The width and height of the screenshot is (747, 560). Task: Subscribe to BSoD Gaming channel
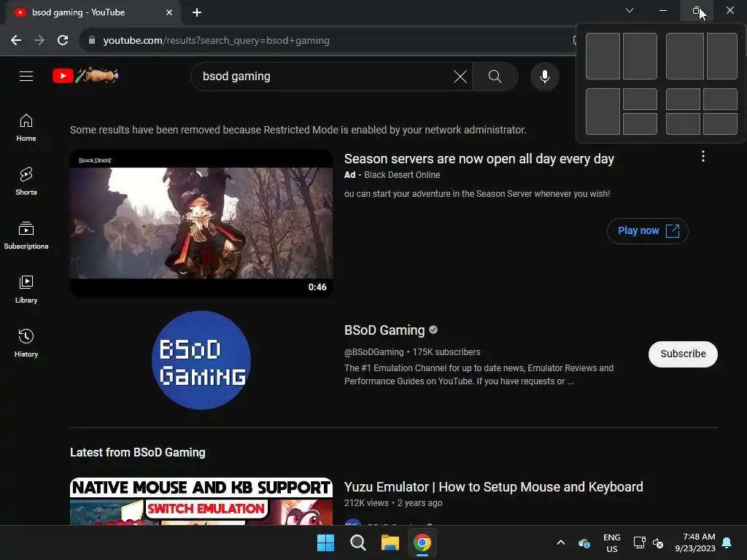pyautogui.click(x=683, y=354)
